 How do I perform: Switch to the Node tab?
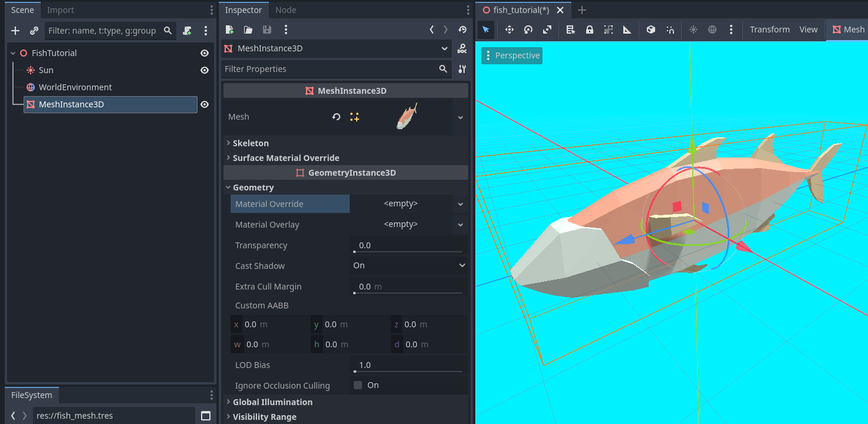(285, 10)
